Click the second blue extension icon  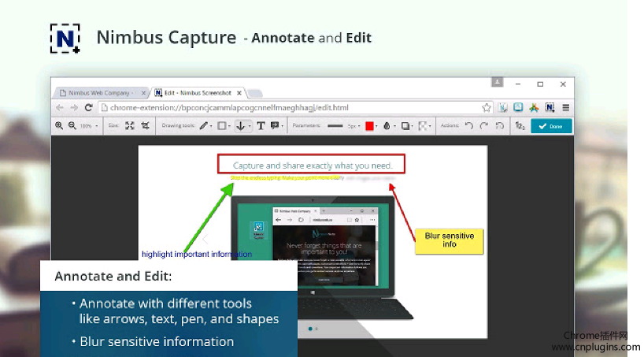tap(518, 107)
